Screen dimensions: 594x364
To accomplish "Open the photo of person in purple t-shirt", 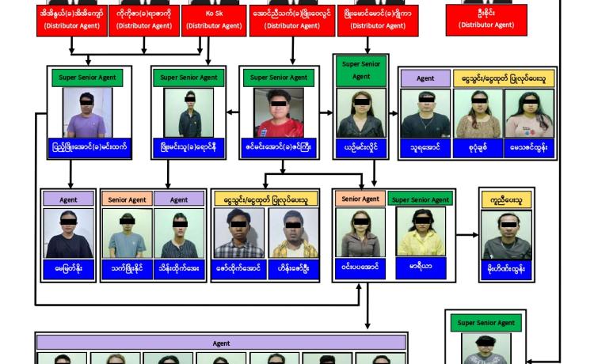I will [87, 112].
